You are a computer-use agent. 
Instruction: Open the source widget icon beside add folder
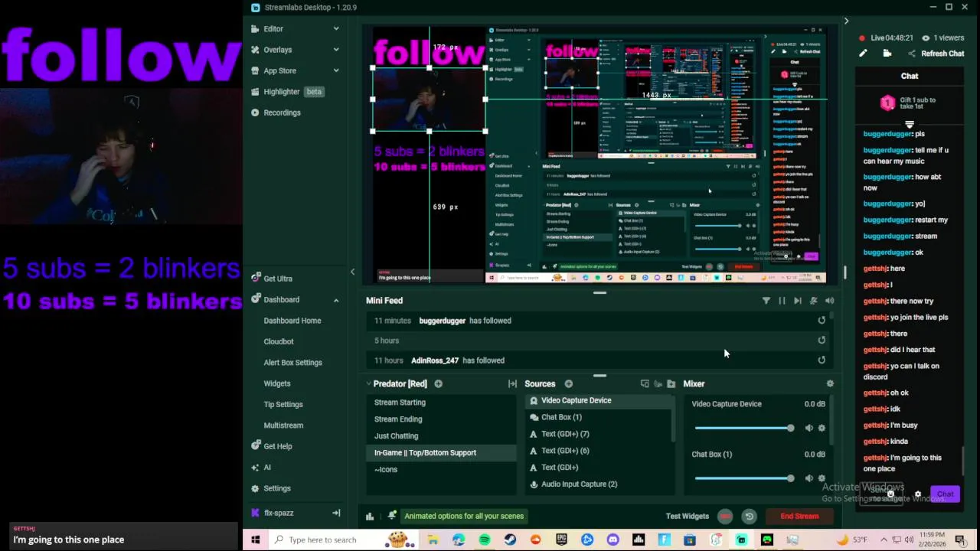[x=658, y=383]
